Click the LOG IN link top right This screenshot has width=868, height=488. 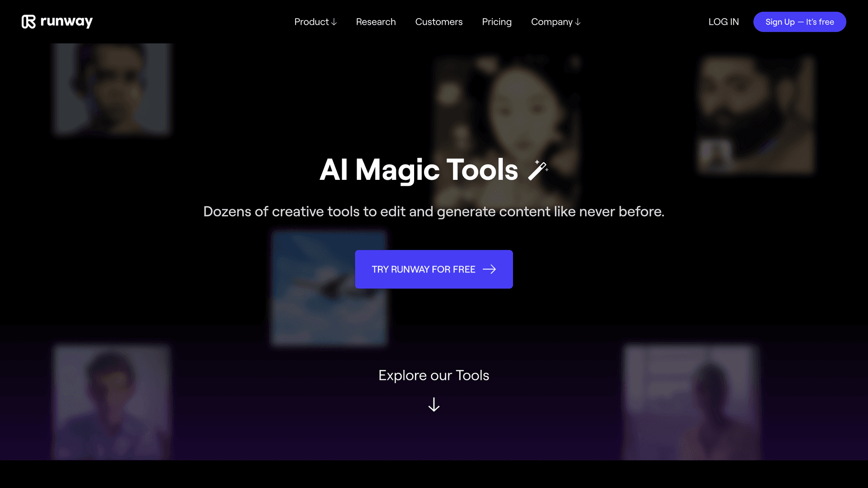(724, 22)
